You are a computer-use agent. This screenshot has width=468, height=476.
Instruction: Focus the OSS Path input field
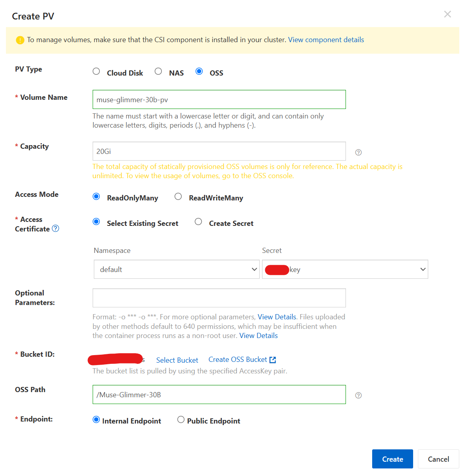(x=219, y=394)
